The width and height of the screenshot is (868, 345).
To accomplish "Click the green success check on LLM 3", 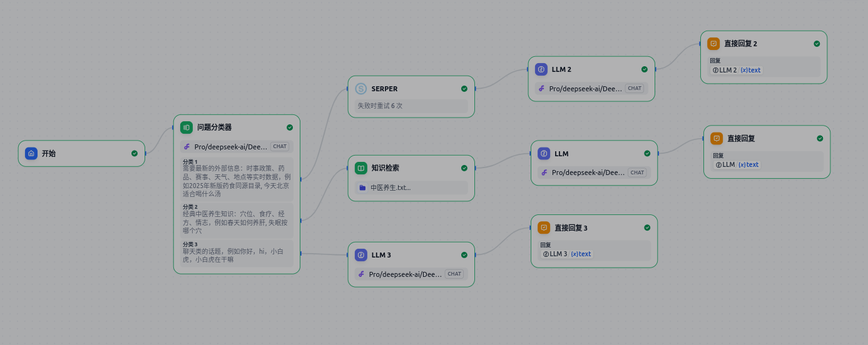I will click(464, 255).
